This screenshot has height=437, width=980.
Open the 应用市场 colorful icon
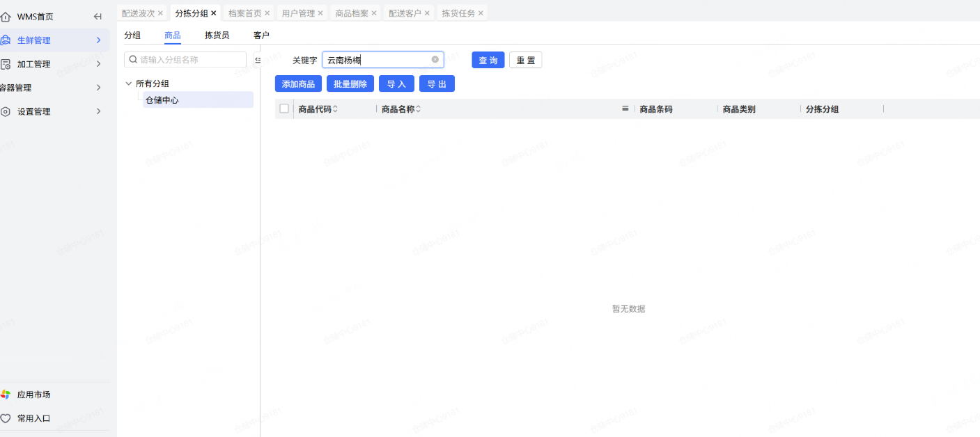click(6, 395)
